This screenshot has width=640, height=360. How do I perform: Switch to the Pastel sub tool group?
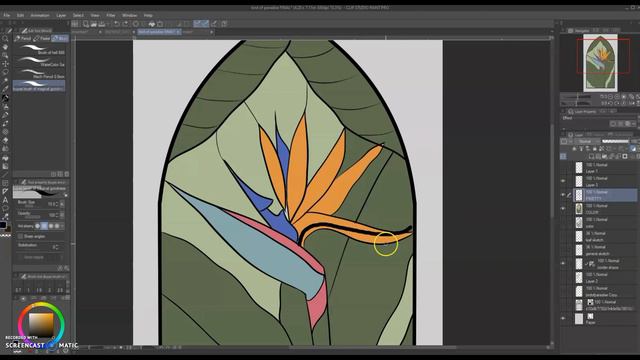point(42,38)
